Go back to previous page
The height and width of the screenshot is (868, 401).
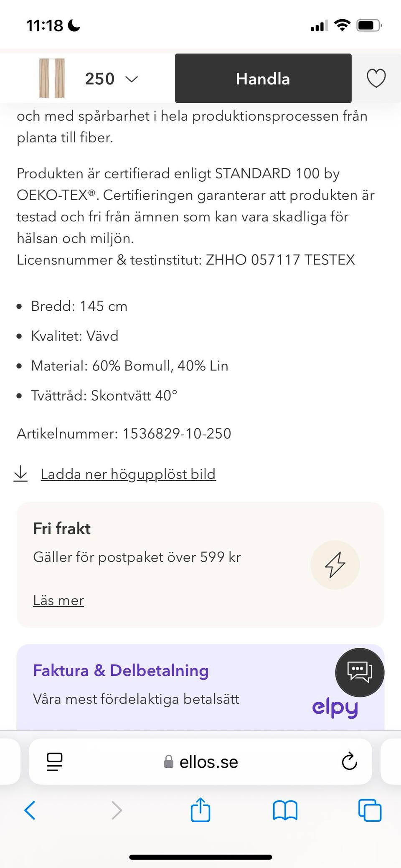point(30,810)
